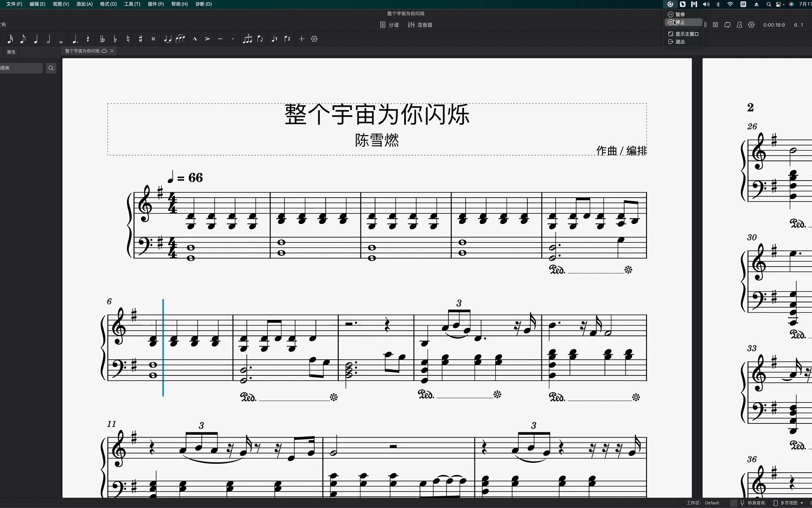
Task: Open the View (视图) menu
Action: click(x=61, y=4)
